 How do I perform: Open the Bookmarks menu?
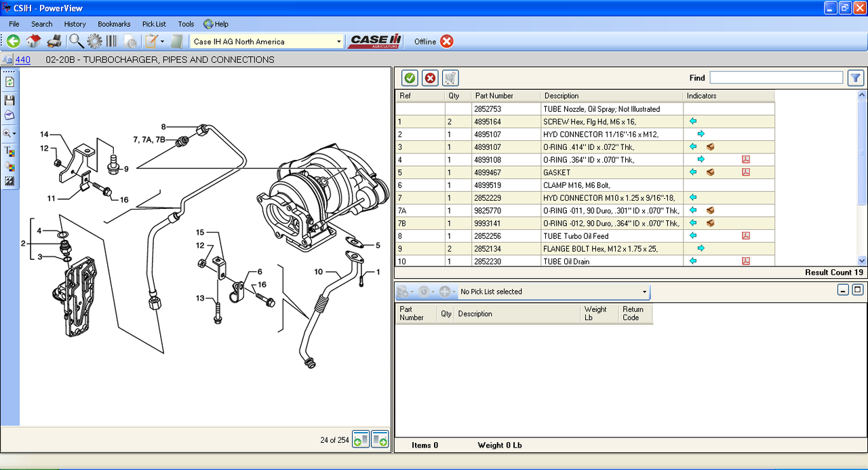(114, 24)
